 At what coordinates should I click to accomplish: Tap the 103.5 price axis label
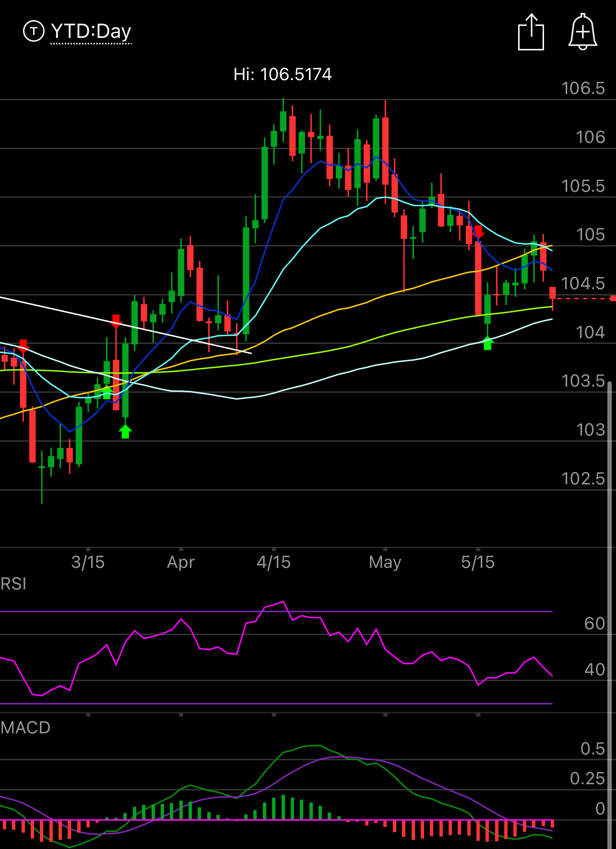583,381
